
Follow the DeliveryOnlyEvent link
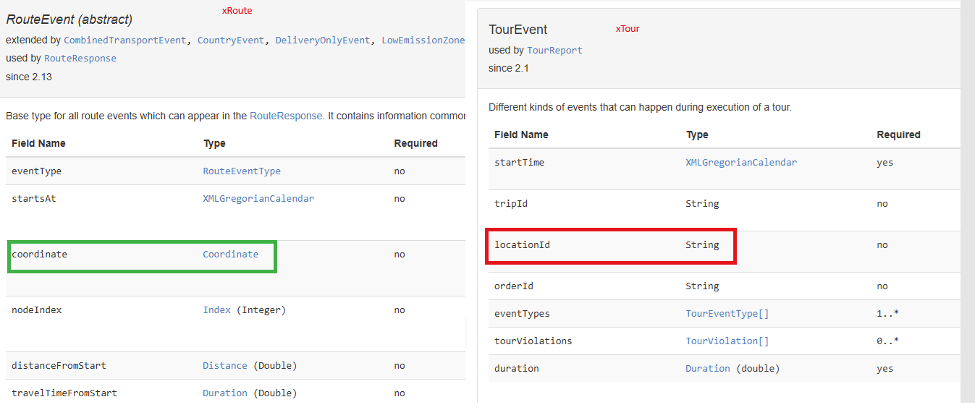tap(323, 40)
